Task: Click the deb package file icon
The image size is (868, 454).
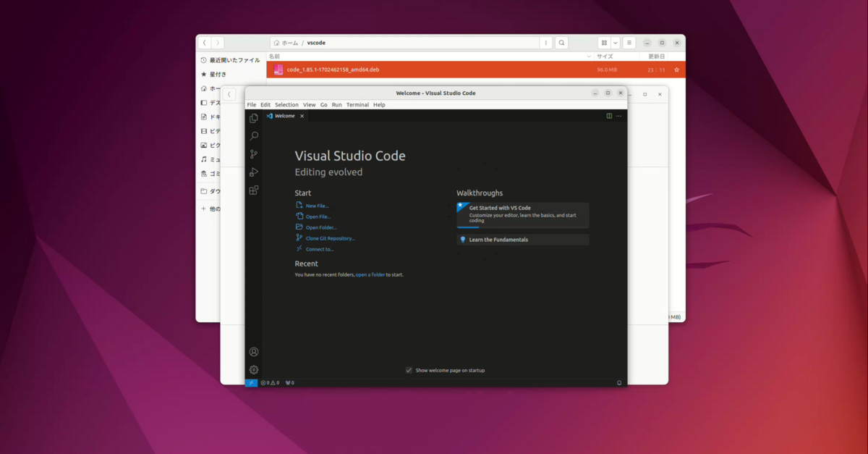Action: click(x=278, y=70)
